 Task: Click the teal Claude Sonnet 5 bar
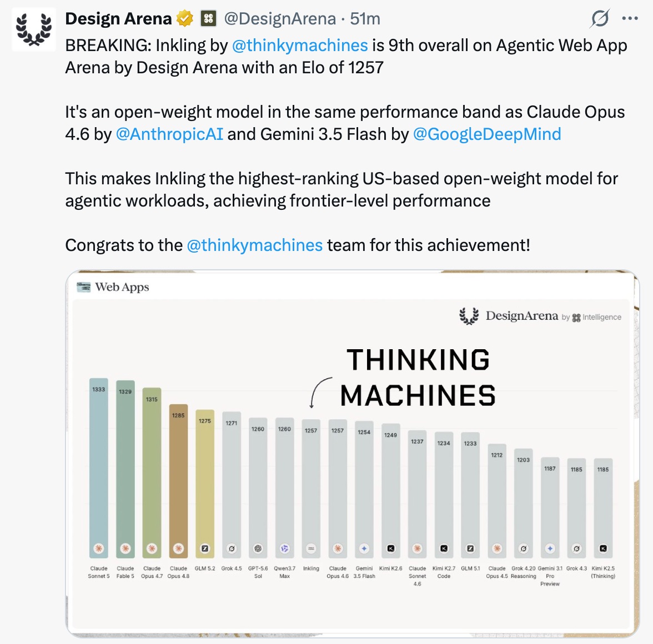tap(99, 468)
